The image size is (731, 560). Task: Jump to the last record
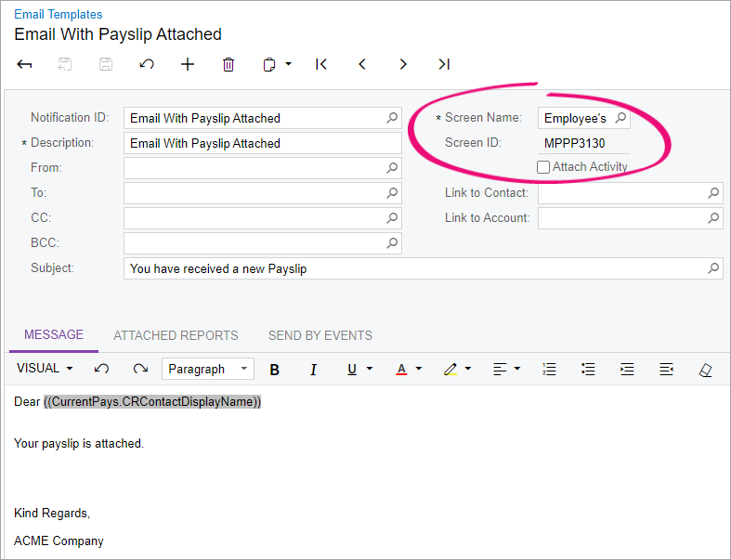(x=444, y=64)
